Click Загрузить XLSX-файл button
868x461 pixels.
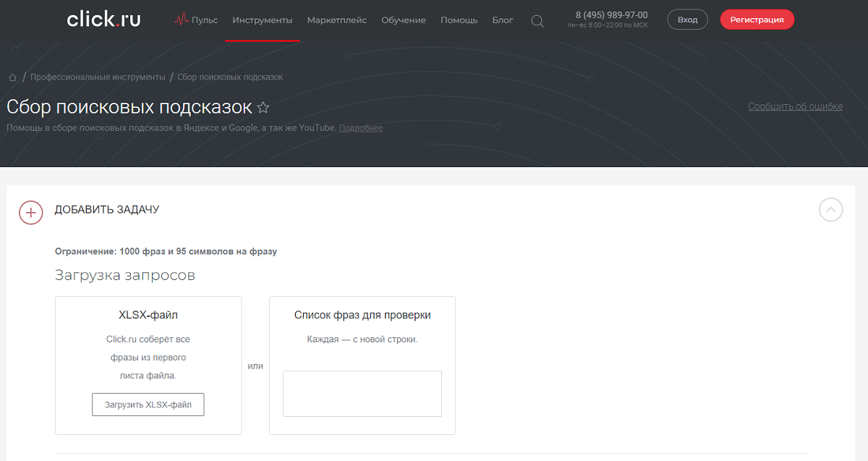148,405
